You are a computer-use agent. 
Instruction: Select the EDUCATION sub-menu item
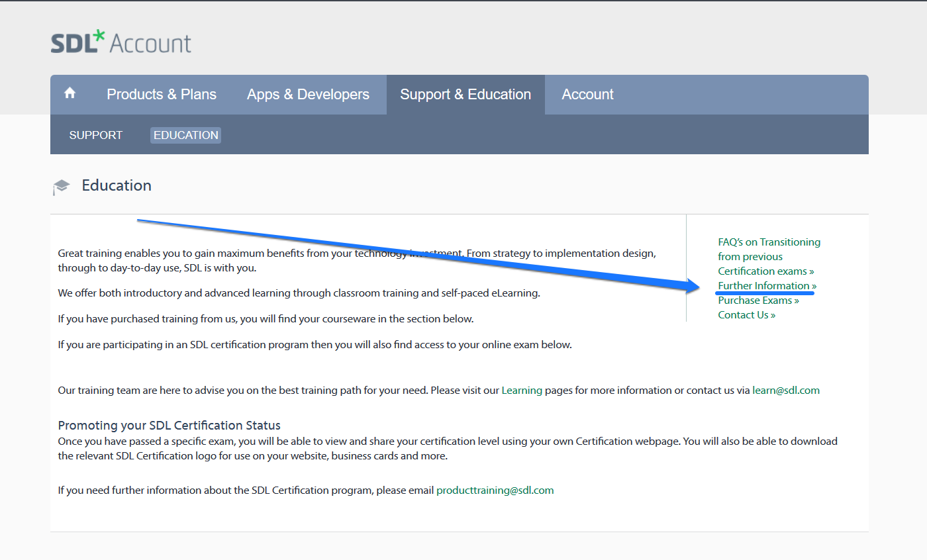point(185,135)
